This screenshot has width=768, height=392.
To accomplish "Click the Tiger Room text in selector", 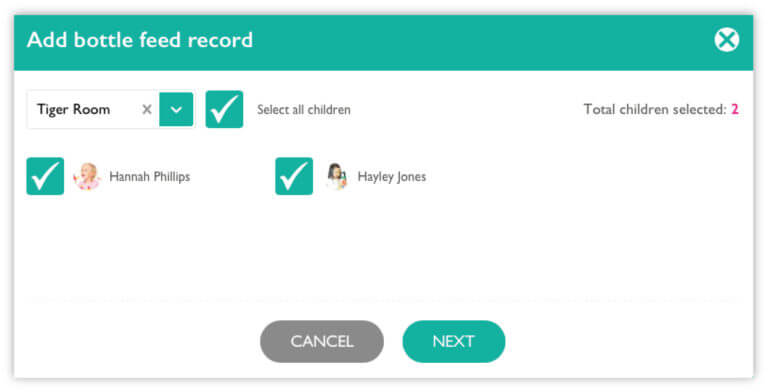I will tap(73, 109).
